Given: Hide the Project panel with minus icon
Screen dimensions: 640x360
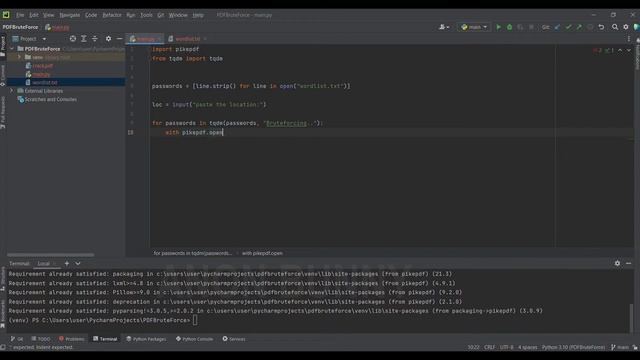Looking at the screenshot, I should pyautogui.click(x=119, y=38).
